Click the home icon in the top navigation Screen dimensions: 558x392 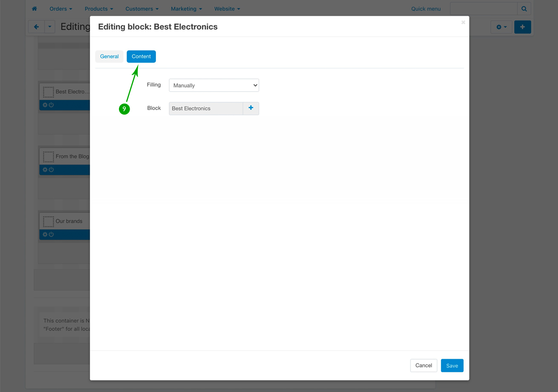(x=35, y=9)
